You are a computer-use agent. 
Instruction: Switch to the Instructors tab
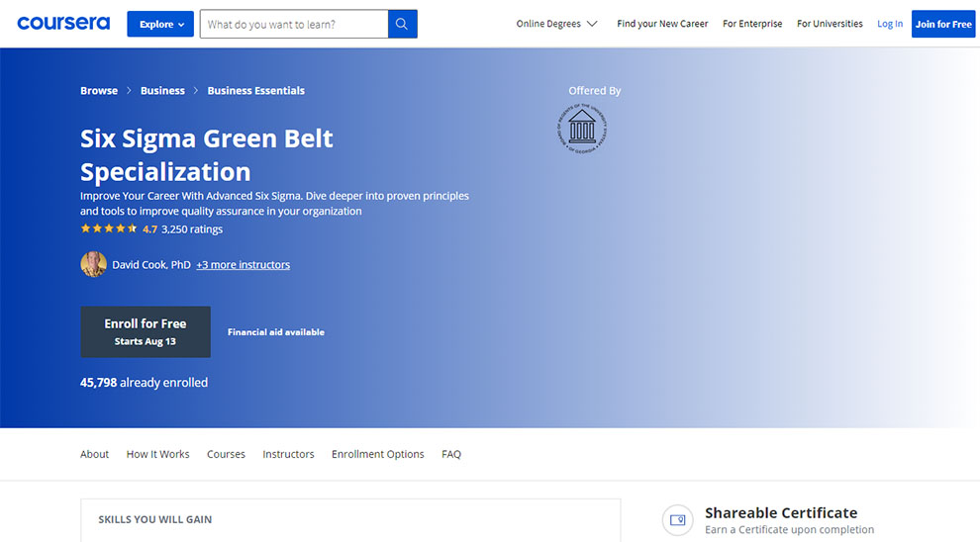click(288, 454)
